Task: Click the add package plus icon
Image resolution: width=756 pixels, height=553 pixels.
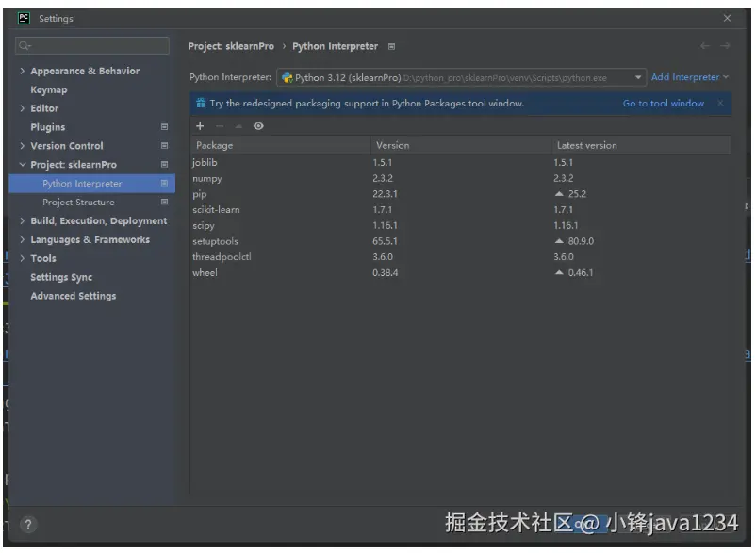Action: [200, 126]
